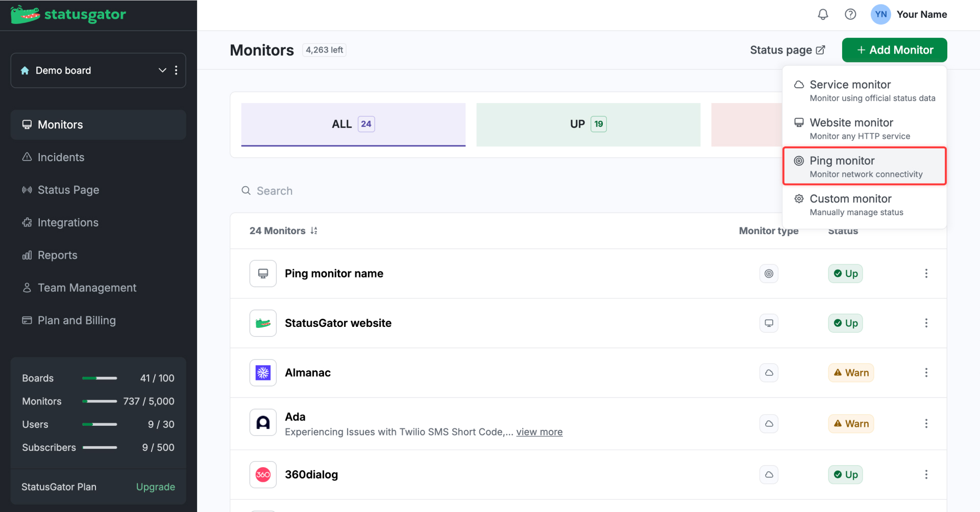Image resolution: width=980 pixels, height=512 pixels.
Task: Open three-dot menu for Ping monitor name
Action: [x=926, y=274]
